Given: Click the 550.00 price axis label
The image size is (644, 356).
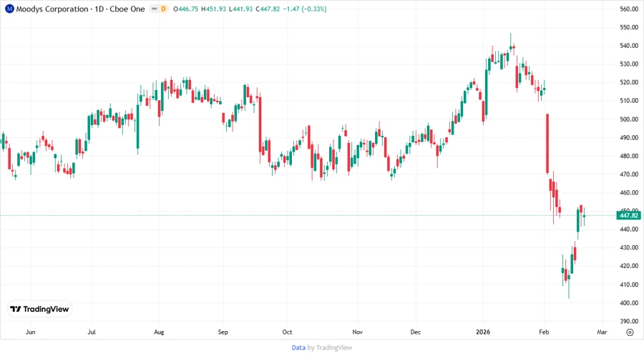Looking at the screenshot, I should pyautogui.click(x=629, y=27).
